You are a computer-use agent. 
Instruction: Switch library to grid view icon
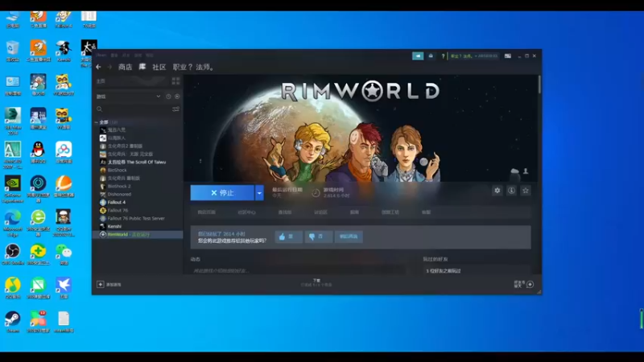click(x=175, y=81)
